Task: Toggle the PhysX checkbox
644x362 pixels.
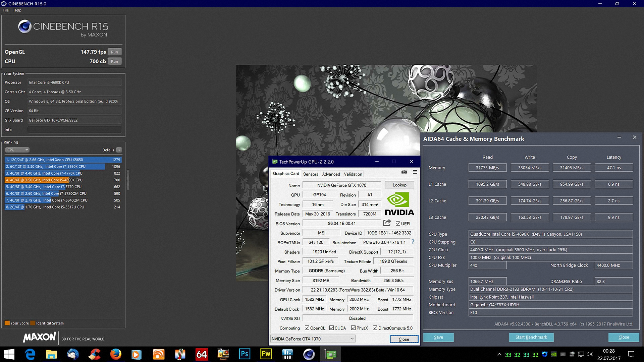Action: tap(353, 328)
